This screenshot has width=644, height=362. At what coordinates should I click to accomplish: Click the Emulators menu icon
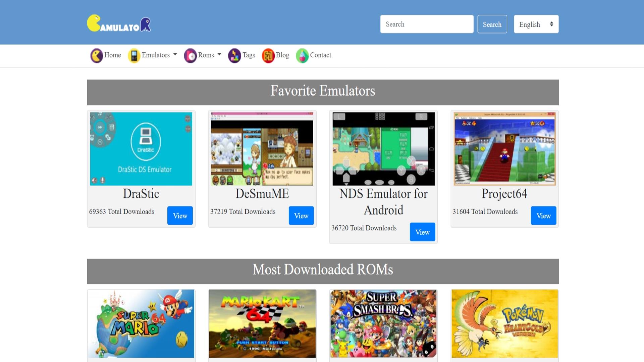(x=134, y=55)
